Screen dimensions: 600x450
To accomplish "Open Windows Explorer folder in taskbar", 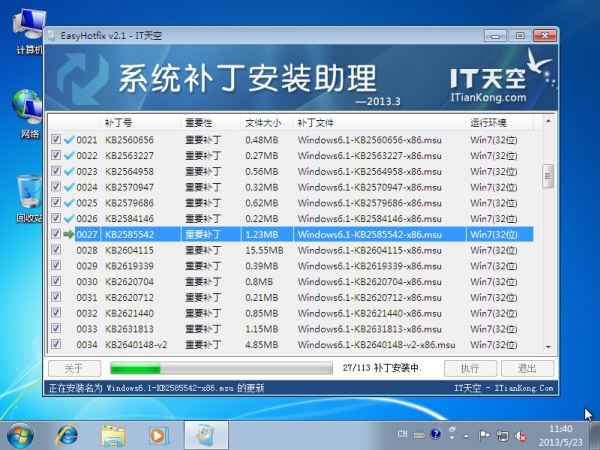I will 113,435.
